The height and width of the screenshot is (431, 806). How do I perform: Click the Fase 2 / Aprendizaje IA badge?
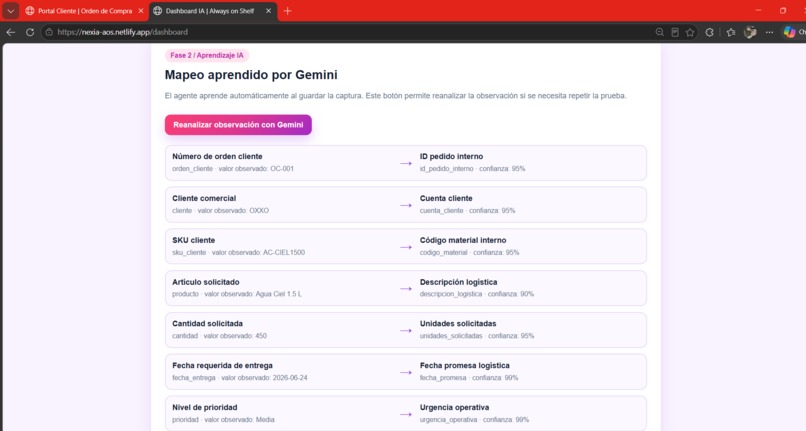(207, 55)
